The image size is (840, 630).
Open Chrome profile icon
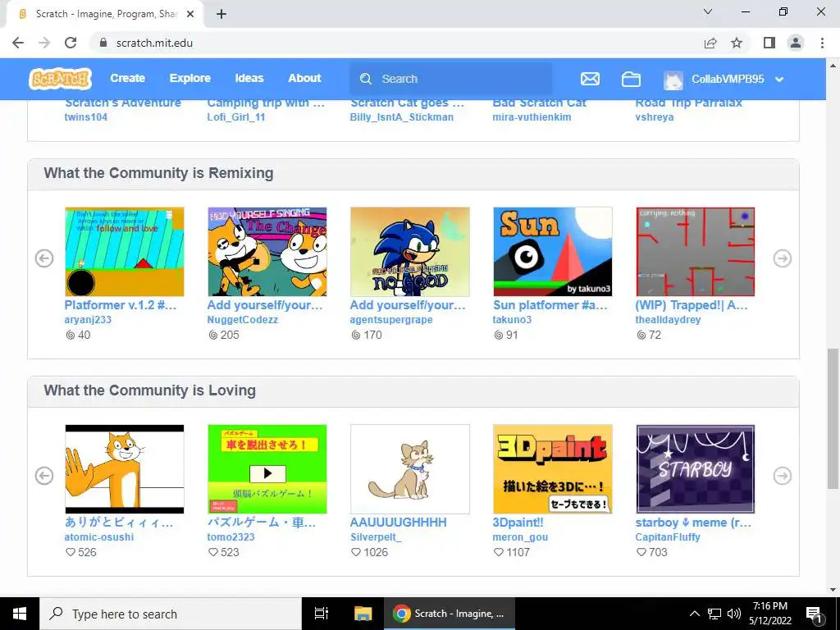796,43
